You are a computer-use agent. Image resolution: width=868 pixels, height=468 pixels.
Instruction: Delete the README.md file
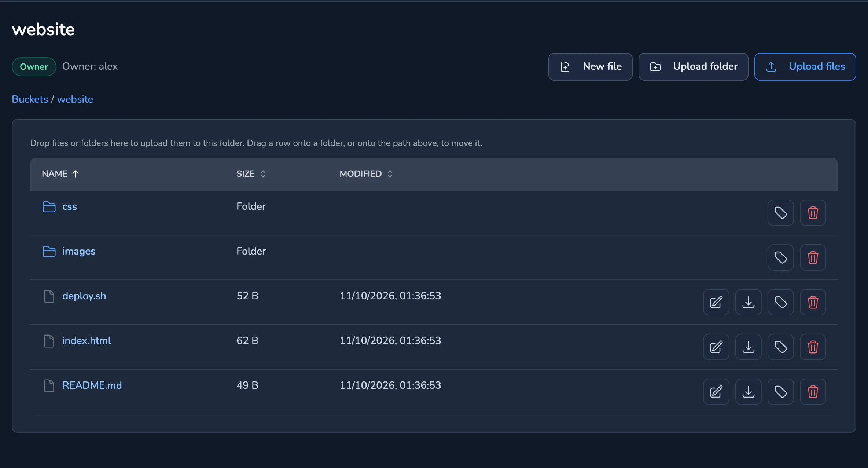813,392
